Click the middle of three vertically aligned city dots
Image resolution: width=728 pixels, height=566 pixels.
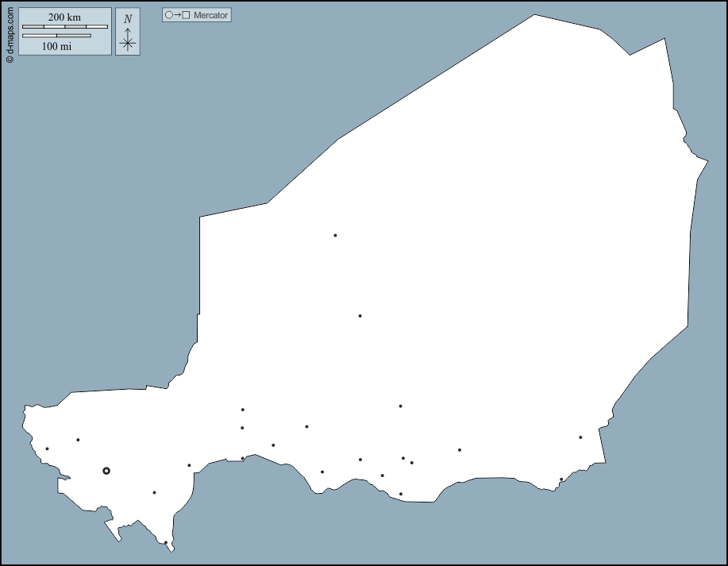point(242,428)
